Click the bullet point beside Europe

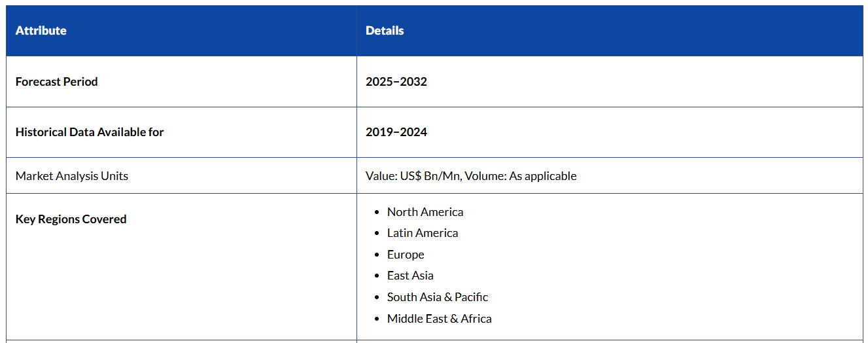tap(377, 255)
